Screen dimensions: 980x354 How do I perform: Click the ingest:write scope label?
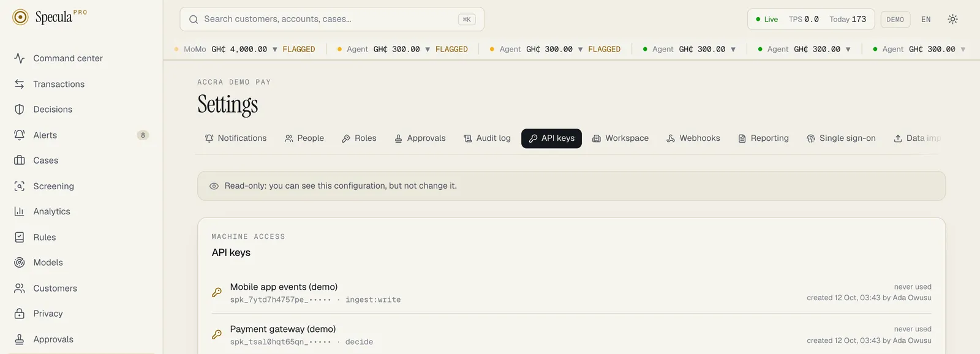tap(373, 299)
